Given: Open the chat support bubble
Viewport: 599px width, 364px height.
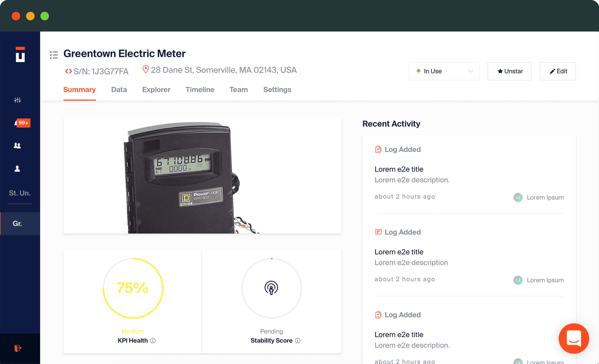Looking at the screenshot, I should click(x=574, y=339).
